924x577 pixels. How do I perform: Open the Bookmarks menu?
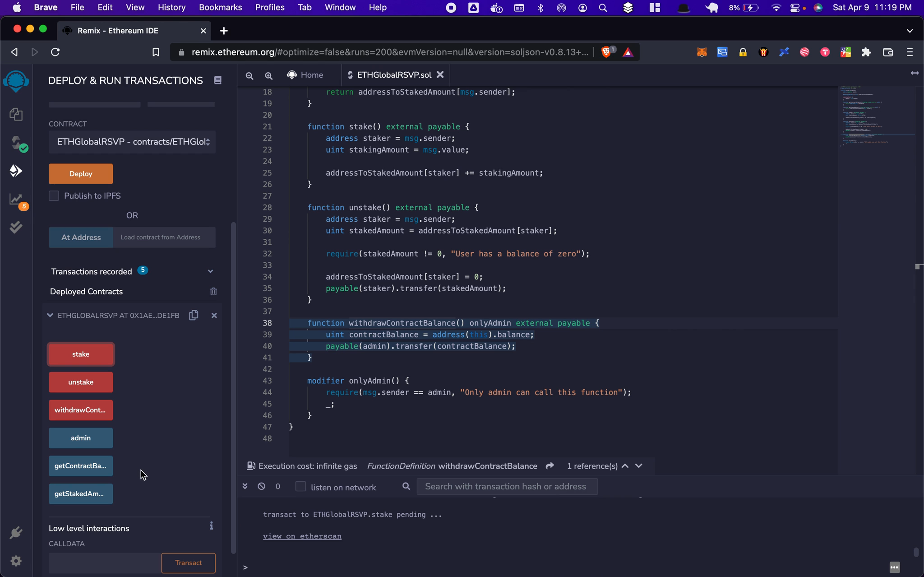pos(220,7)
